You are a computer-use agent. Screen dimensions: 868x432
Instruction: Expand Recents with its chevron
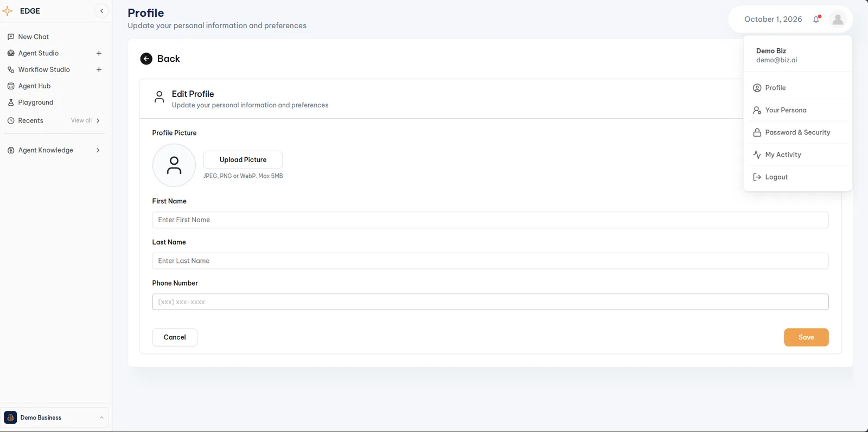click(98, 121)
